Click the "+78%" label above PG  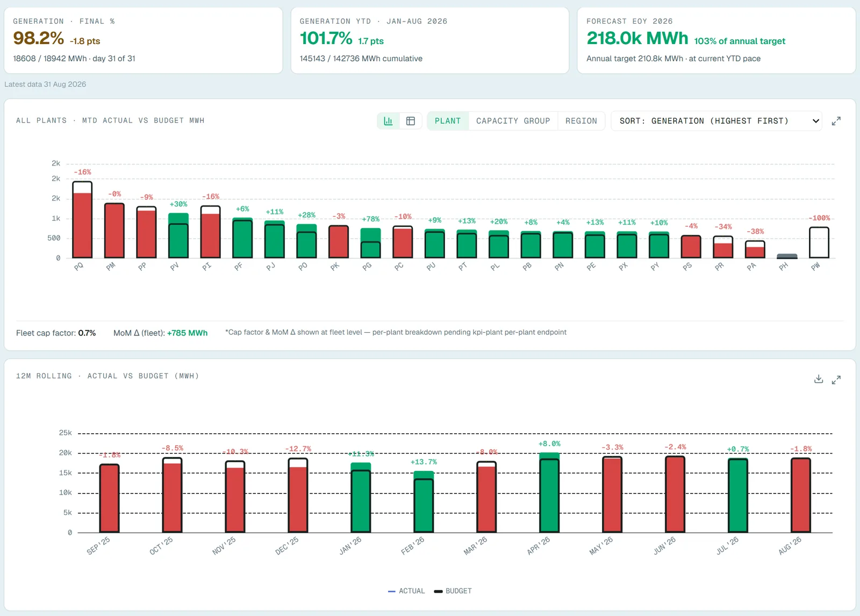(x=370, y=219)
